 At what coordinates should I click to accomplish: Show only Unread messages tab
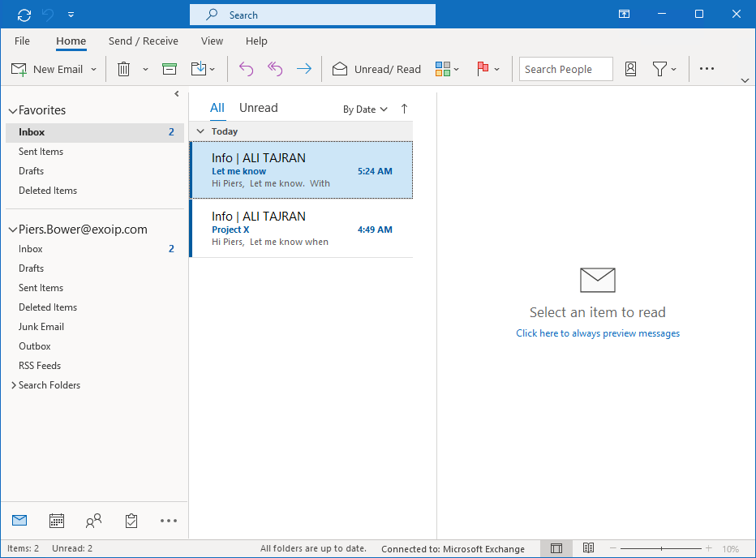(x=258, y=108)
